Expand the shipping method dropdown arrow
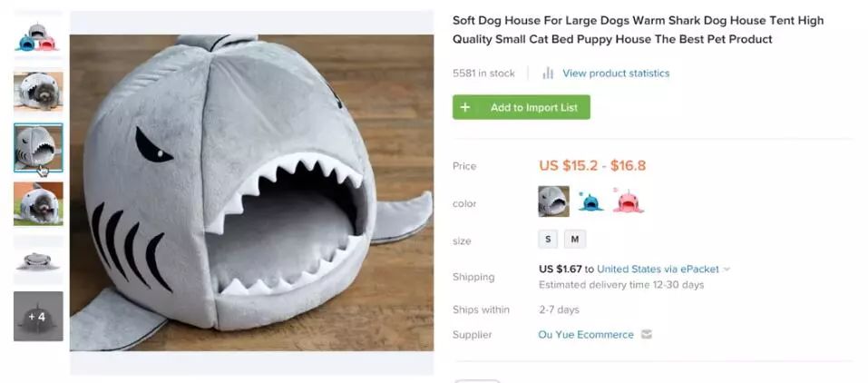This screenshot has height=383, width=868. (727, 270)
